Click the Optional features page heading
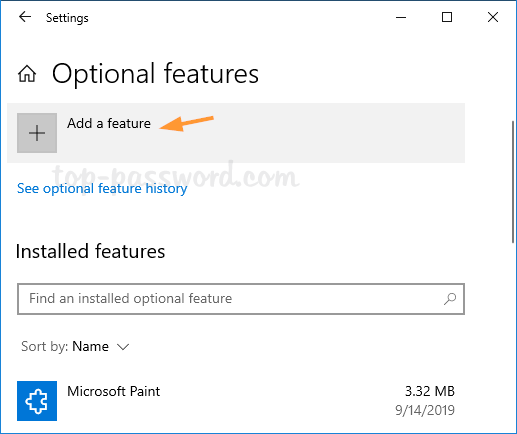The width and height of the screenshot is (517, 434). [x=155, y=74]
